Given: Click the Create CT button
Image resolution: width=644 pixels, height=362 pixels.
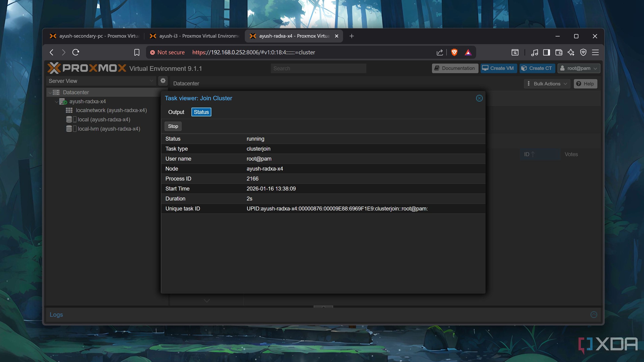Looking at the screenshot, I should click(537, 68).
